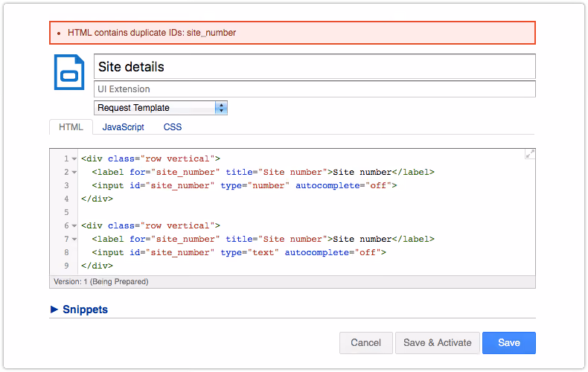588x372 pixels.
Task: Click the closing div on line 4
Action: coord(97,199)
